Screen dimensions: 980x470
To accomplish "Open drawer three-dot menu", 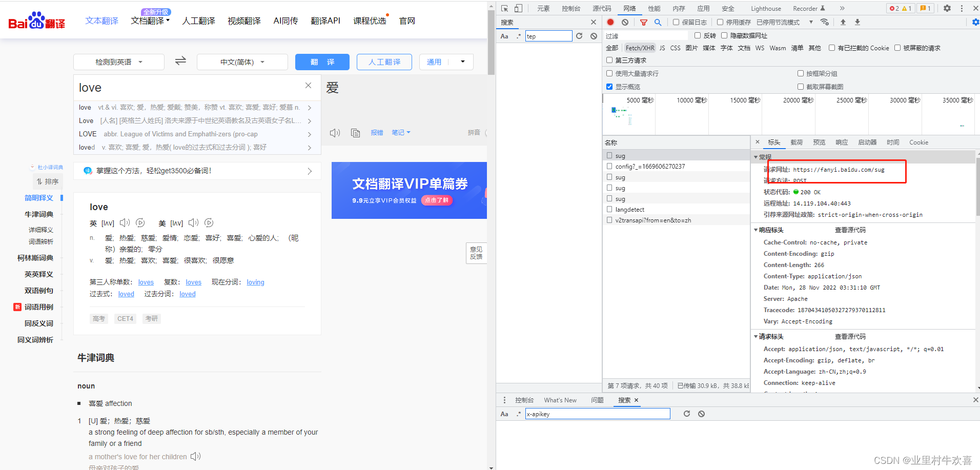I will click(504, 400).
